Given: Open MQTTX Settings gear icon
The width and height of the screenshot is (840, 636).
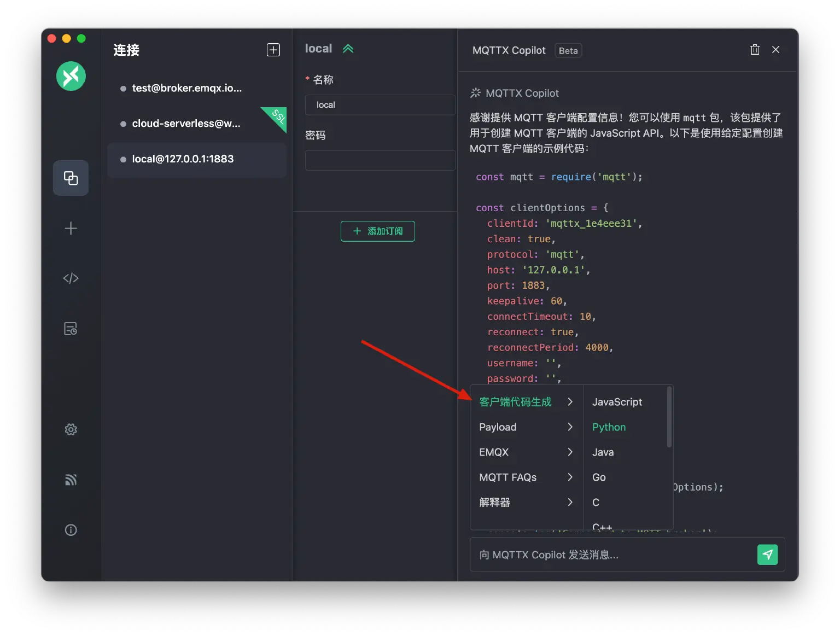Looking at the screenshot, I should pos(71,429).
